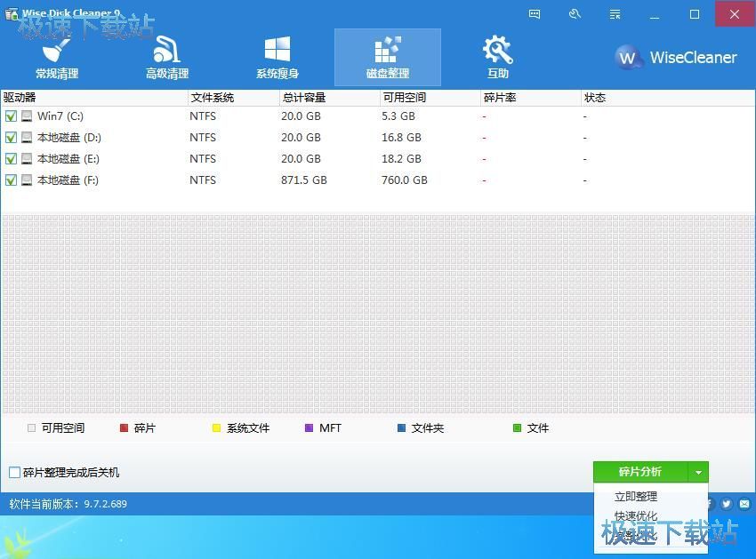The height and width of the screenshot is (559, 756).
Task: Click the green 文件 legend swatch
Action: (517, 428)
